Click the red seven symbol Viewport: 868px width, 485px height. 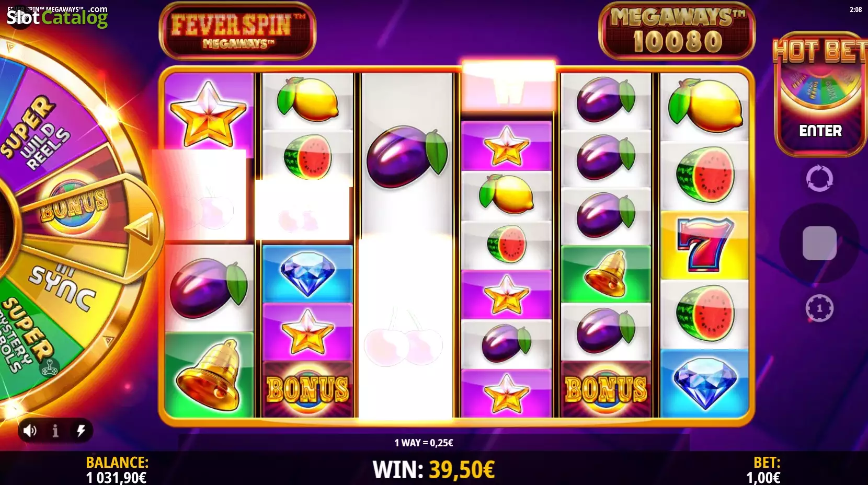704,245
